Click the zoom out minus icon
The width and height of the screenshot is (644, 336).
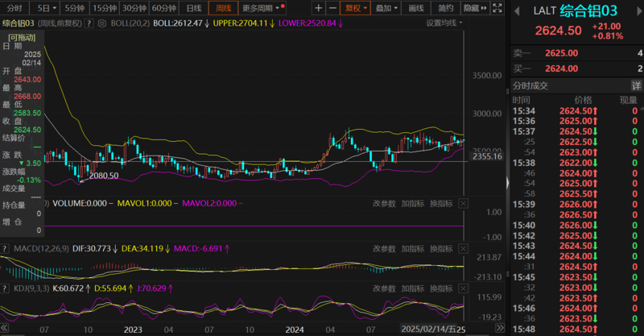[x=333, y=8]
